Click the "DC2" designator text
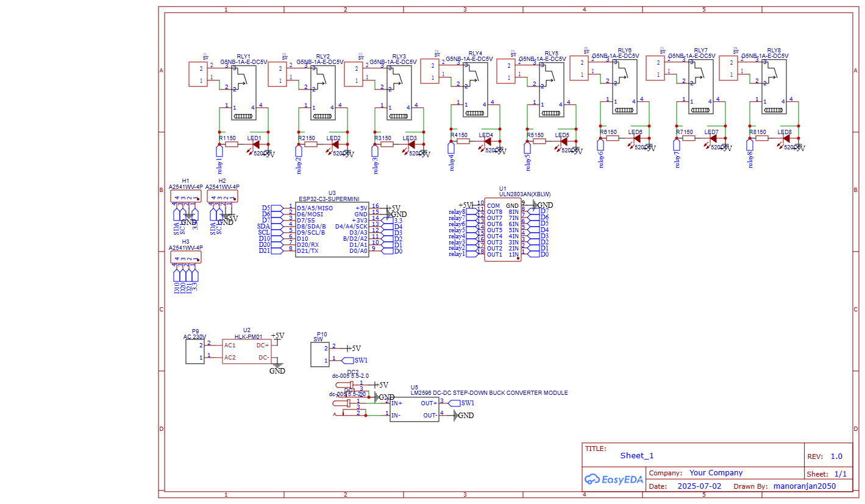This screenshot has width=865, height=504. pos(353,372)
